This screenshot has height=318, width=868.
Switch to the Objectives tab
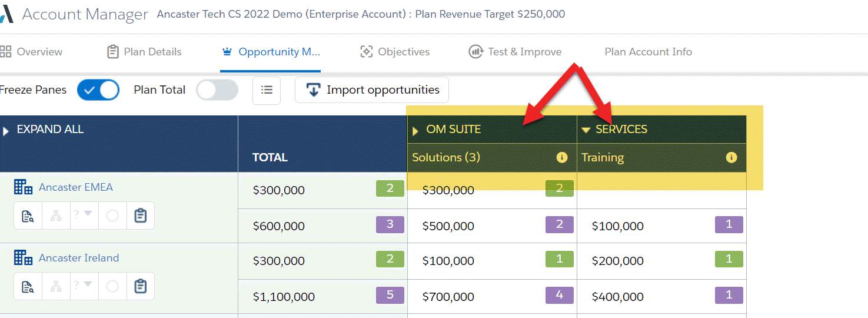[395, 52]
